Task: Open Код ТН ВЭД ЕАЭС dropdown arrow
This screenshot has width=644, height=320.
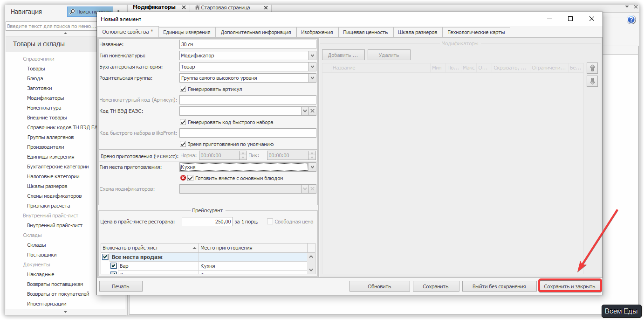Action: (x=305, y=111)
